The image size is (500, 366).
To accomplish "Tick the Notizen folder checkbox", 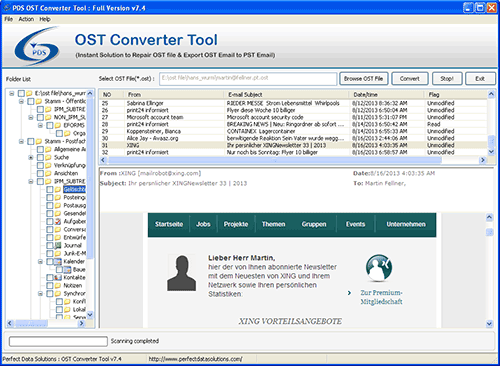I will [x=49, y=285].
